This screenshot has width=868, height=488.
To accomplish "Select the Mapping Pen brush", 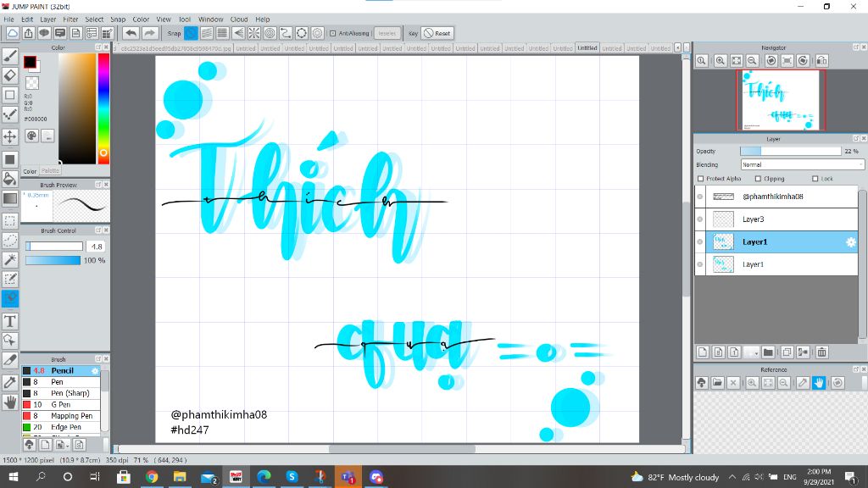I will (x=61, y=415).
